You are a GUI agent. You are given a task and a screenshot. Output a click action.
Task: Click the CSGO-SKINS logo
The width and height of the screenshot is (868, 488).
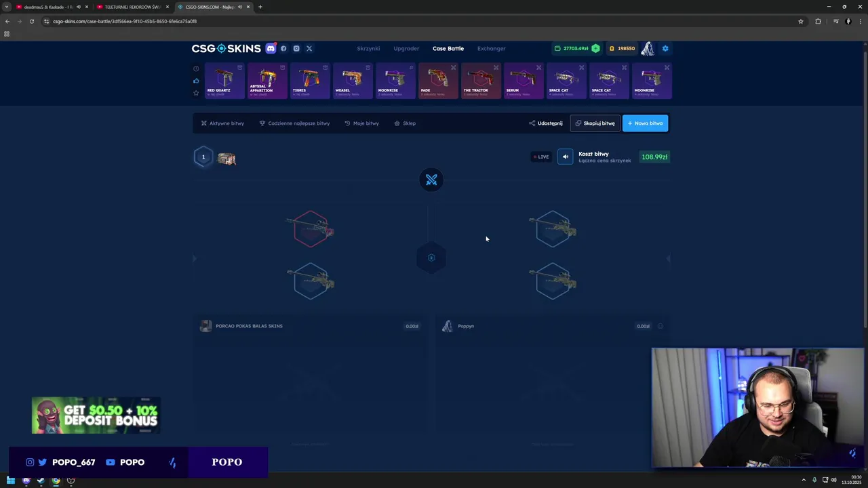click(226, 48)
